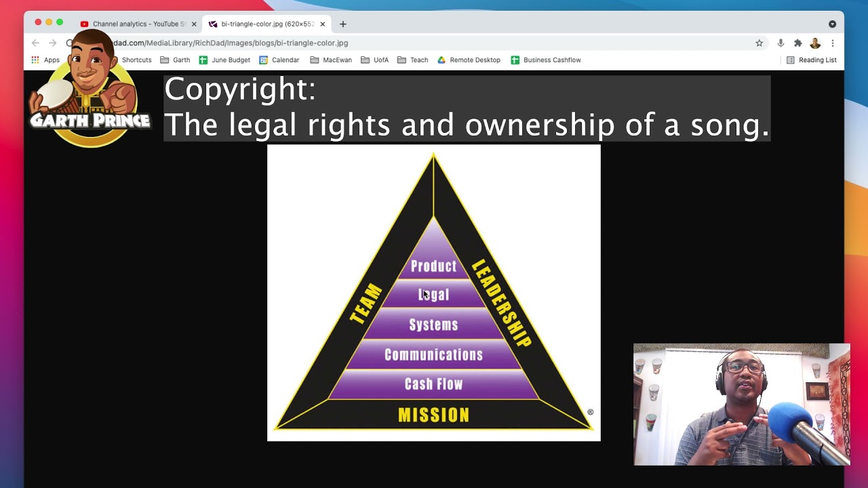Screen dimensions: 868x488
Task: Click the Systems layer of the triangle
Action: (434, 325)
